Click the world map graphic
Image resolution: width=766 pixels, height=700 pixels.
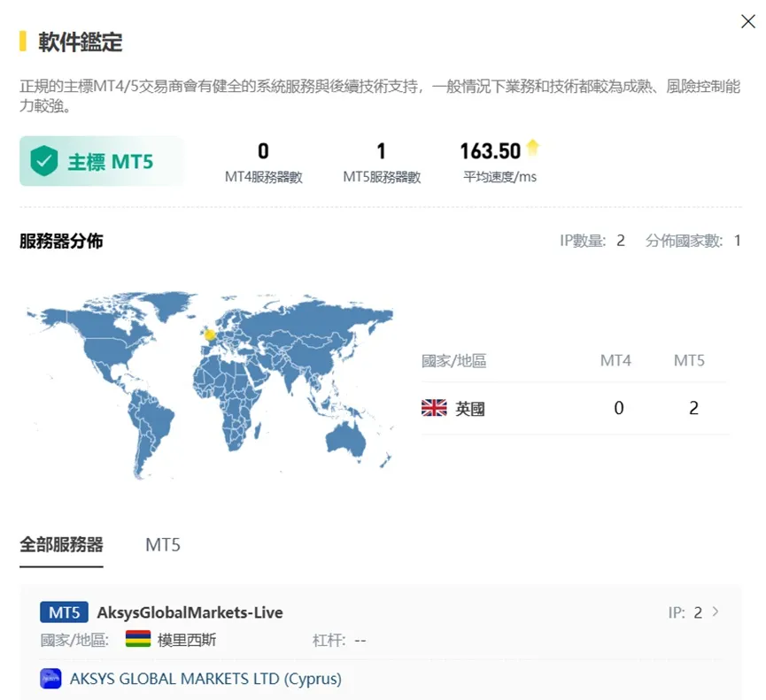pyautogui.click(x=210, y=386)
